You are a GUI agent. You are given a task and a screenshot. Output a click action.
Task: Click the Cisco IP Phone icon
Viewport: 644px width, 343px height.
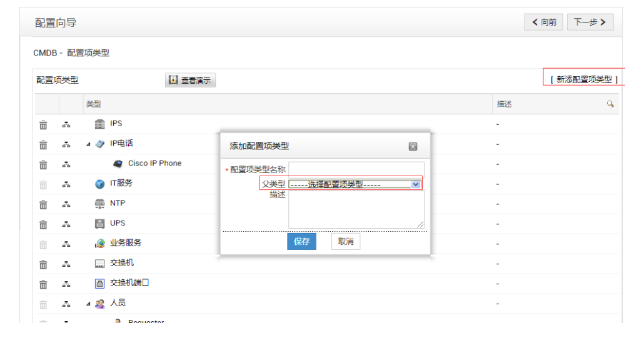[x=118, y=164]
